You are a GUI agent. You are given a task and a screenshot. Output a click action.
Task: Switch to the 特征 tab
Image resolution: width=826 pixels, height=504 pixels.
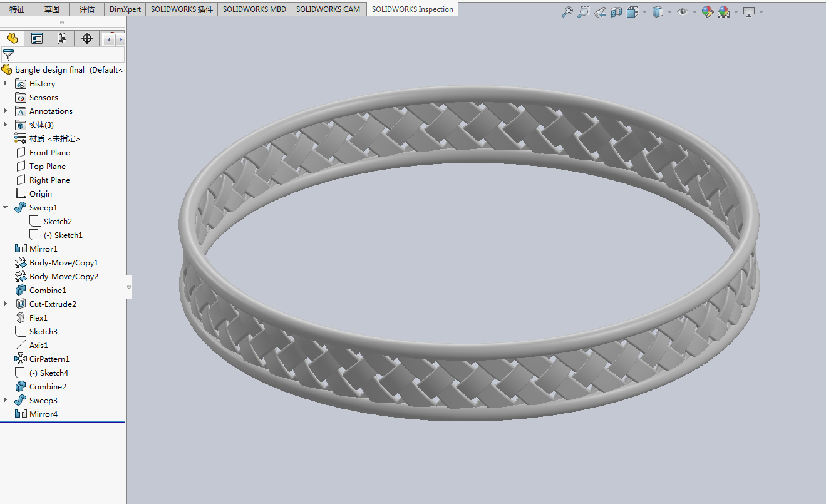coord(17,9)
